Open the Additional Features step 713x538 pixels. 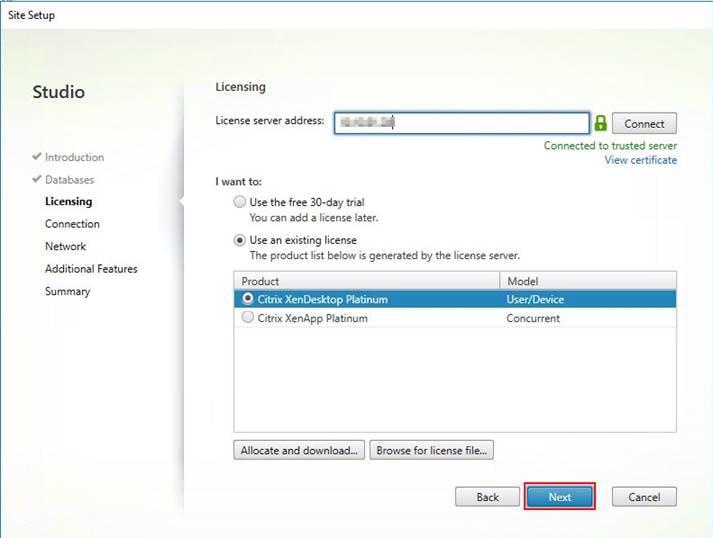click(x=91, y=269)
